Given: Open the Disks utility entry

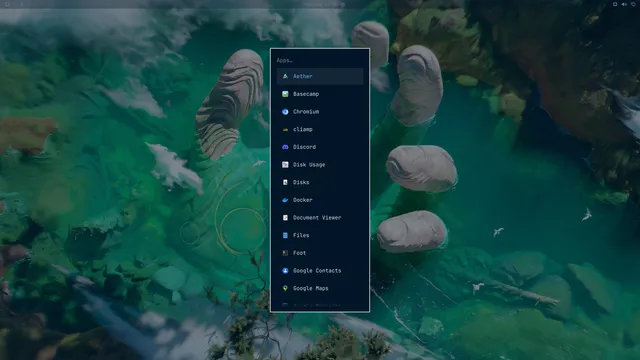Looking at the screenshot, I should [x=320, y=182].
